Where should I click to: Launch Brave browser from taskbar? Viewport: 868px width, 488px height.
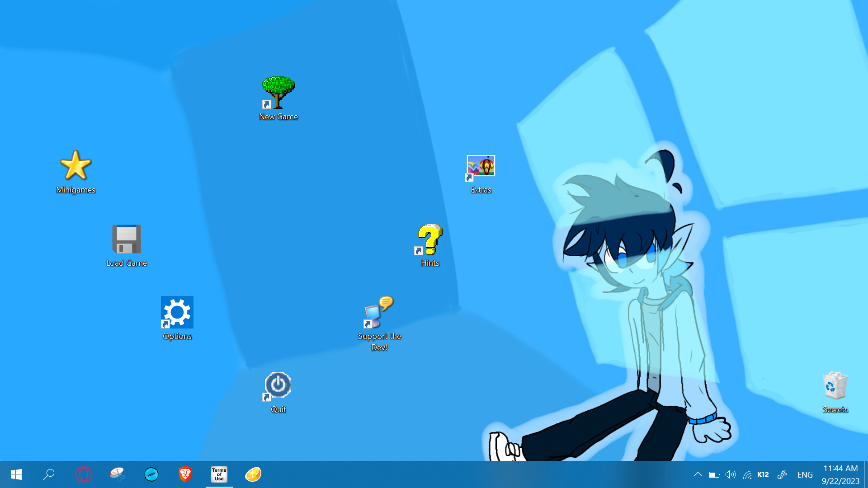tap(185, 474)
